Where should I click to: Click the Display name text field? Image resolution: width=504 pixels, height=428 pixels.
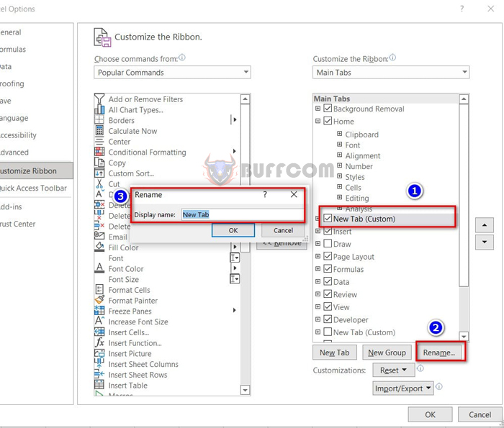click(242, 214)
